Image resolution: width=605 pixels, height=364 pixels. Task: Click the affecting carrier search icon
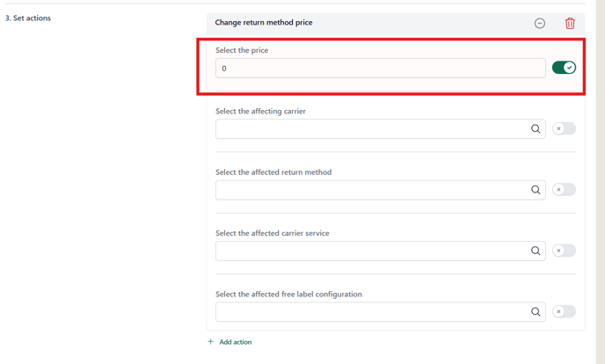click(x=536, y=128)
